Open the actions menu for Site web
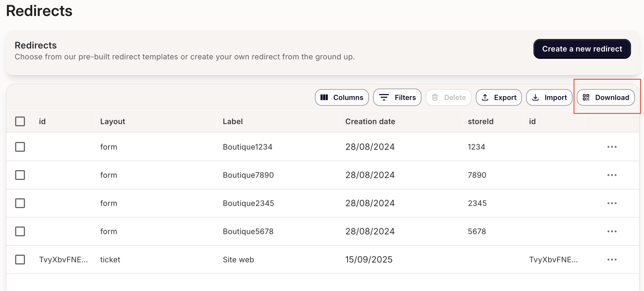This screenshot has width=644, height=291. [612, 259]
